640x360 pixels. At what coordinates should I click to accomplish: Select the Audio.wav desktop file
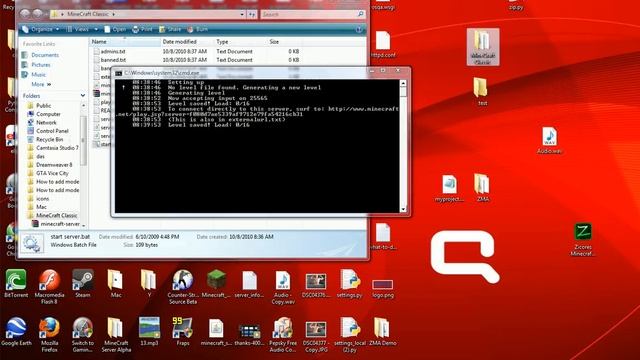[x=549, y=140]
